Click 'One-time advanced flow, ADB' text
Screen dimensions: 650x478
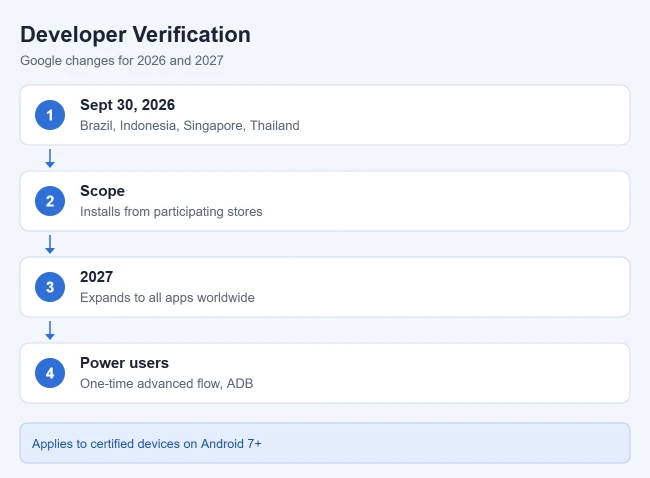pyautogui.click(x=167, y=383)
